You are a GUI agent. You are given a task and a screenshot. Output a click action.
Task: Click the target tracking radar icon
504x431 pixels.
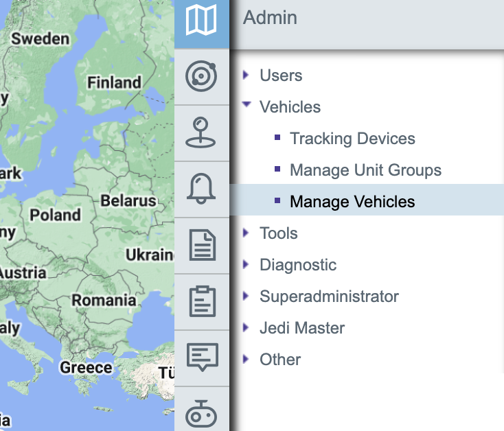pos(201,76)
